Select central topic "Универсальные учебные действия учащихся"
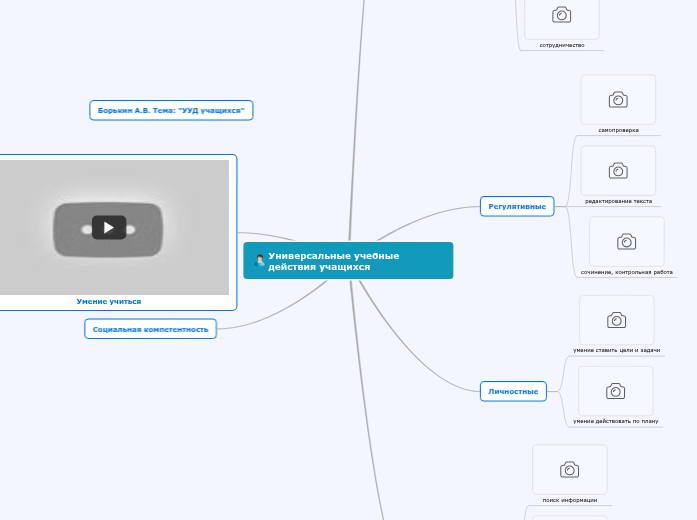The width and height of the screenshot is (697, 520). coord(348,261)
